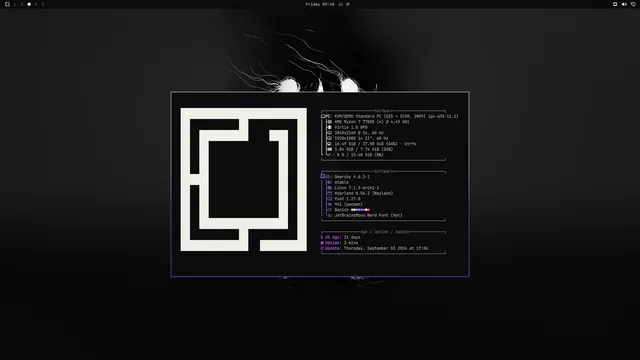Click the Friday 09:40 clock
The width and height of the screenshot is (640, 360).
(x=320, y=4)
